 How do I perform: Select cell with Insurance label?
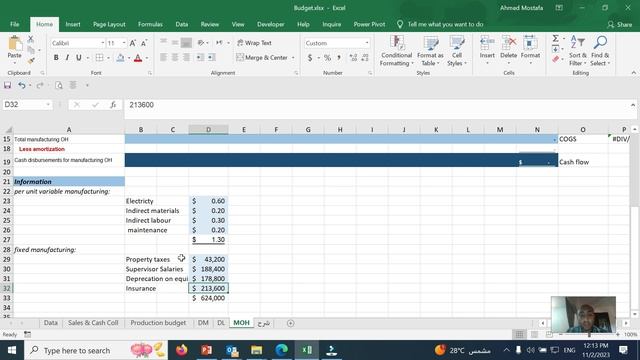[x=141, y=288]
